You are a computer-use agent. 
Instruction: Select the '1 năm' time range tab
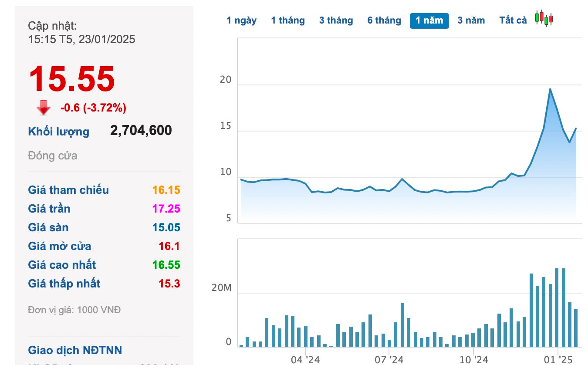429,20
